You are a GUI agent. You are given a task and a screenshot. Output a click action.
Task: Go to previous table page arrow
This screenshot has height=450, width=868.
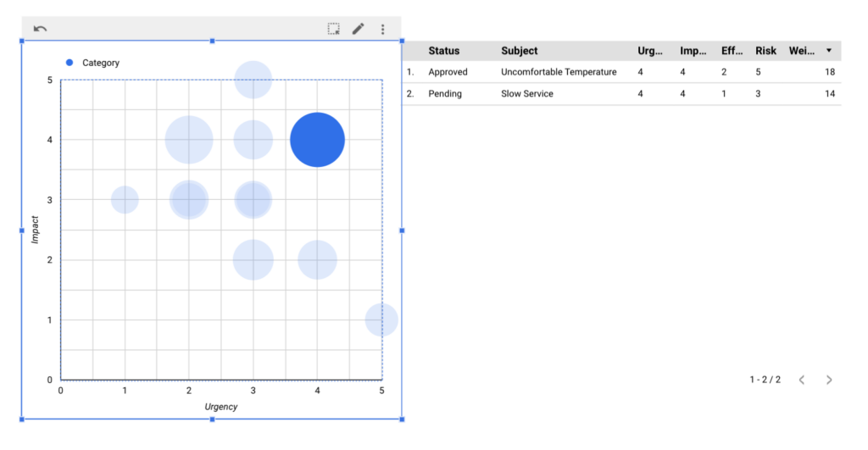[802, 380]
